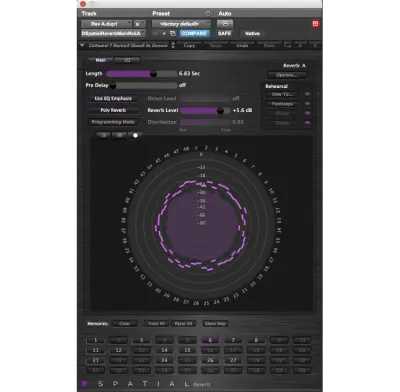Click the 6.83 Sec length value
Image resolution: width=400 pixels, height=392 pixels.
pyautogui.click(x=189, y=73)
